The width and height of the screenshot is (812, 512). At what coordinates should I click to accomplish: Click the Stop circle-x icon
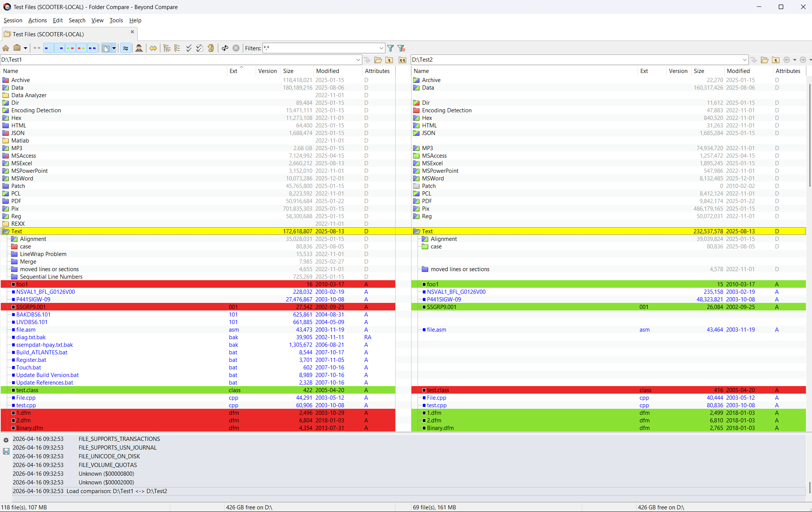[x=236, y=48]
